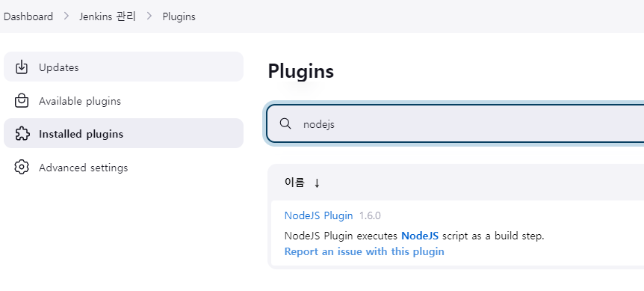Sort by the 이름 column header
This screenshot has width=644, height=291.
tap(294, 183)
